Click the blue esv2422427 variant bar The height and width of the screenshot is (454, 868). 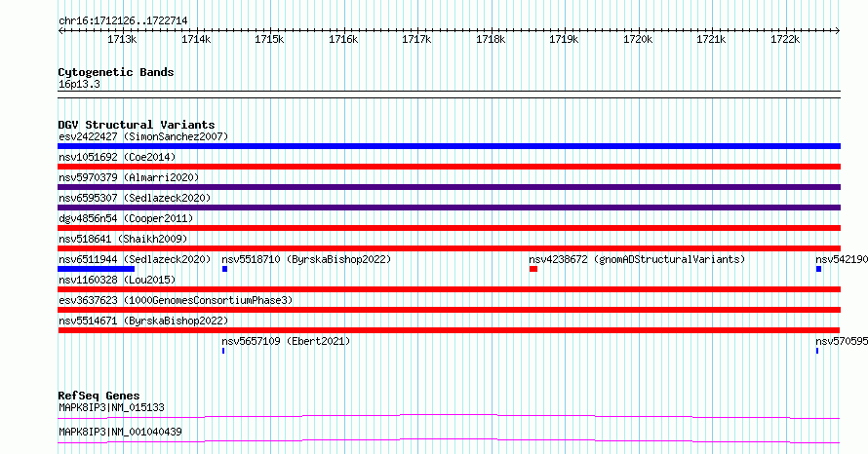click(x=449, y=146)
